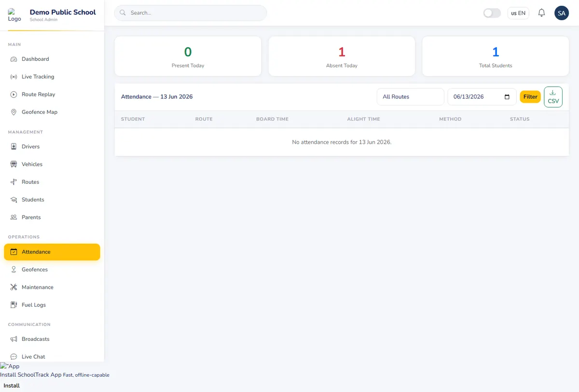Open the Students menu item

(52, 200)
